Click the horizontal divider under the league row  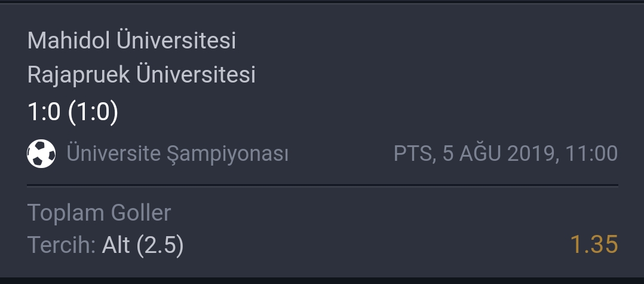coord(323,185)
